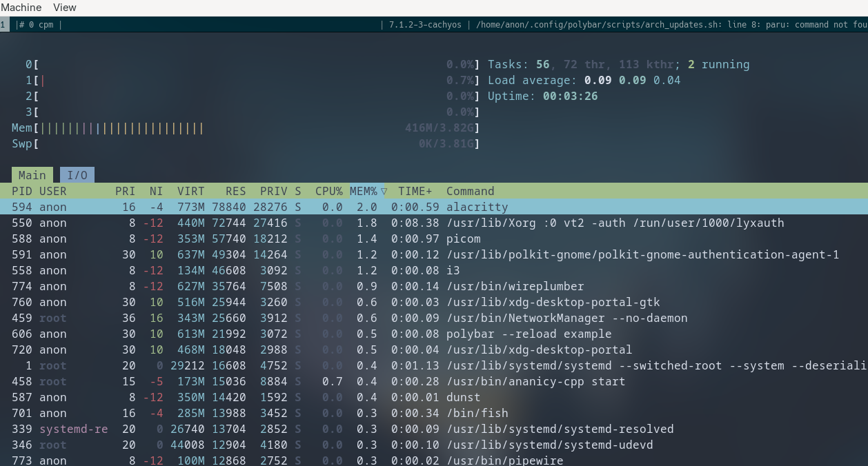Viewport: 868px width, 466px height.
Task: Select the polybar --reload example row
Action: 434,334
